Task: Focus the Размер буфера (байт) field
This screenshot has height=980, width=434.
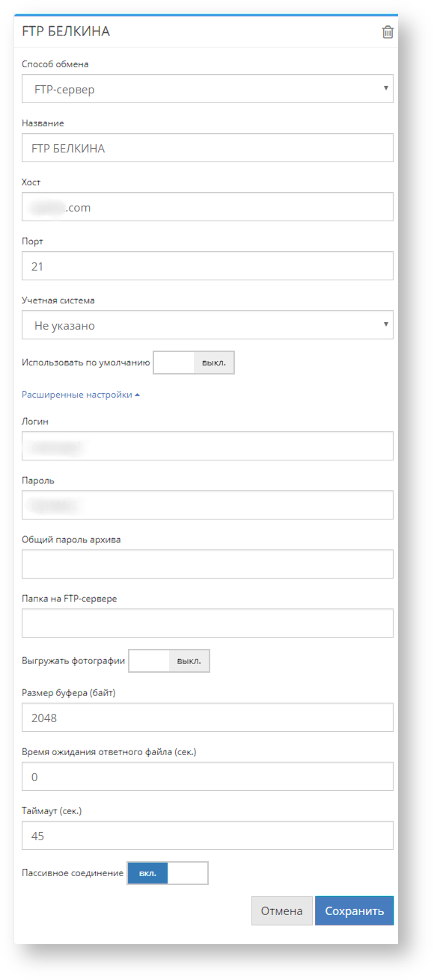Action: 207,718
